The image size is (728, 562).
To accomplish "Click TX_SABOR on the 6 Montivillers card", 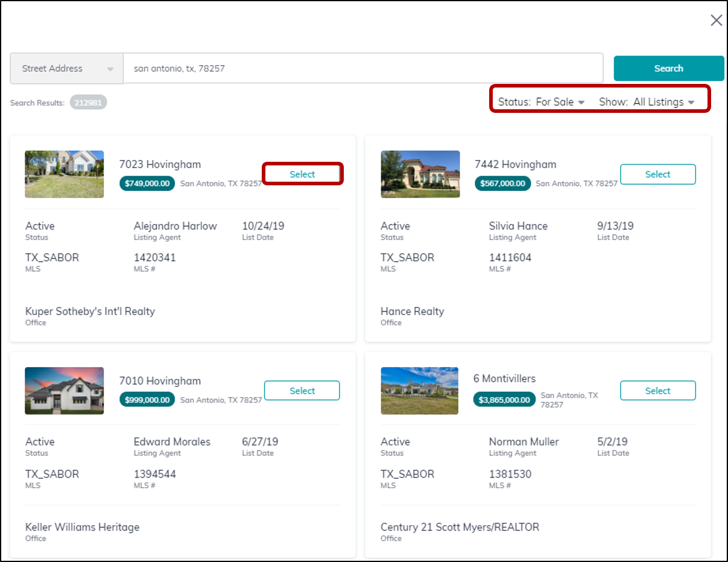I will [407, 474].
